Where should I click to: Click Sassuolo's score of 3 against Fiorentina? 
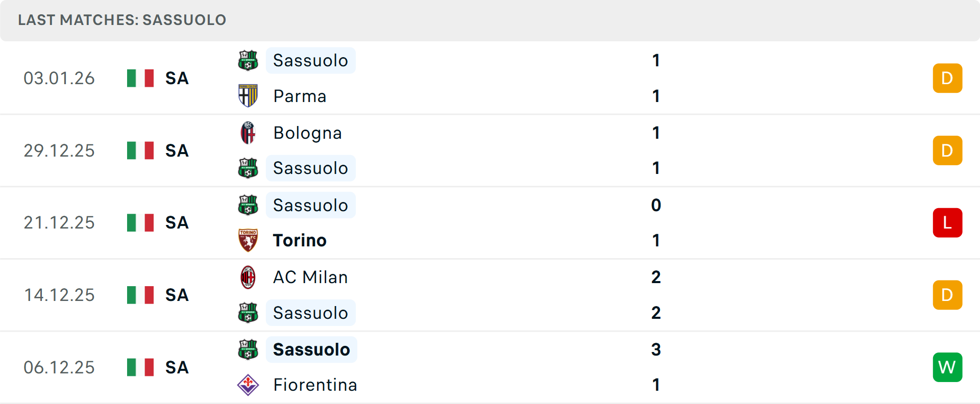(x=656, y=349)
